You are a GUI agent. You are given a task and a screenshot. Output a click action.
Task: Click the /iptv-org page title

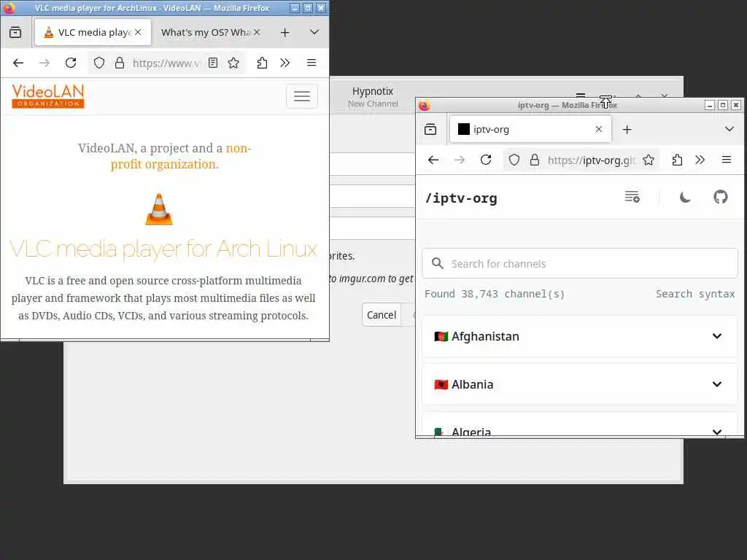click(461, 198)
